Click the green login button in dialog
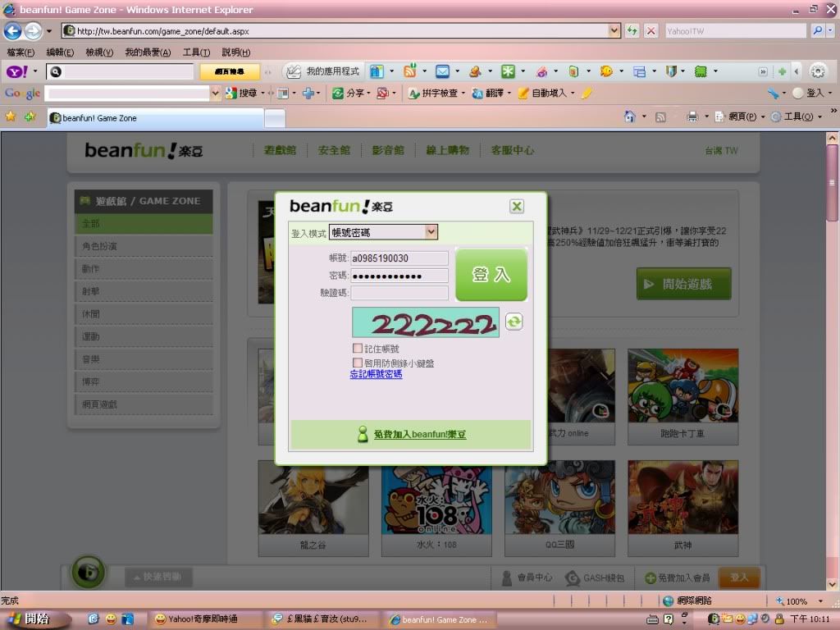840x630 pixels. coord(491,275)
